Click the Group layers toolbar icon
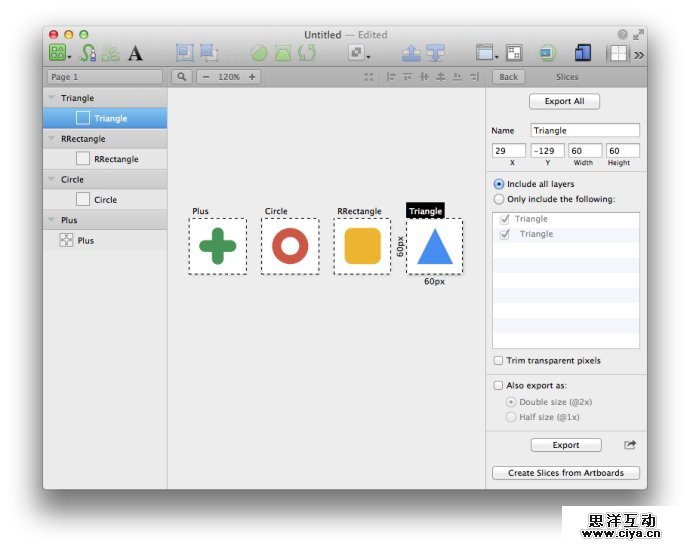The image size is (690, 549). tap(185, 53)
